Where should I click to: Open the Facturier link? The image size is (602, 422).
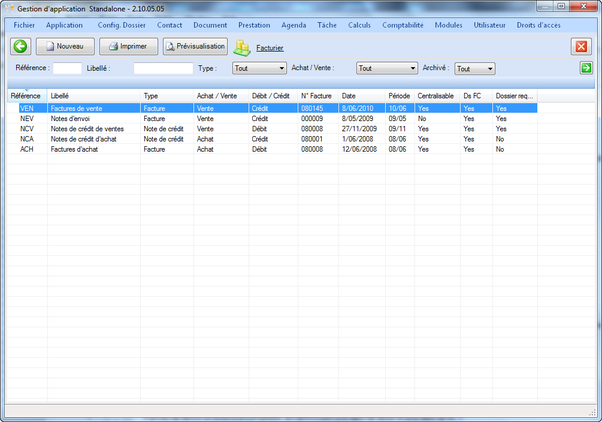pos(270,47)
